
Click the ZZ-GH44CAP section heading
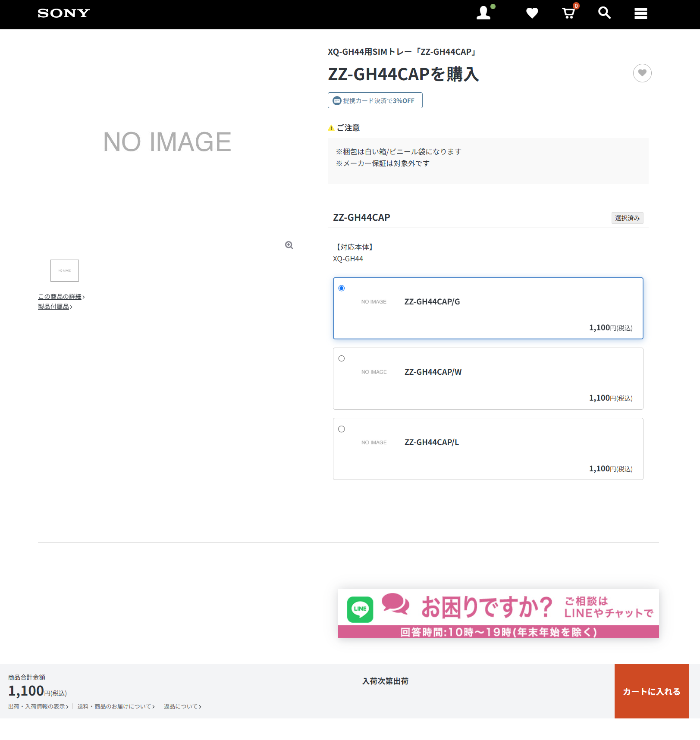click(361, 217)
